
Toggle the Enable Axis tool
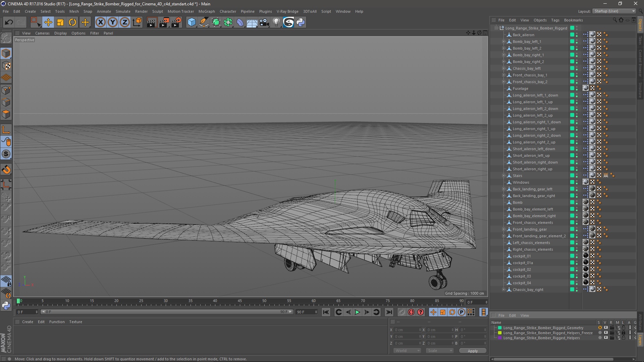coord(6,130)
